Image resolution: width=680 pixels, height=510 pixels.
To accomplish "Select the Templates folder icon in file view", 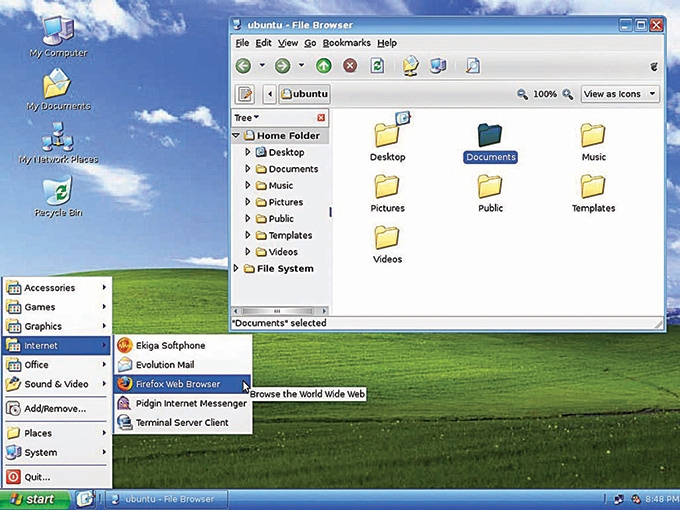I will [593, 194].
